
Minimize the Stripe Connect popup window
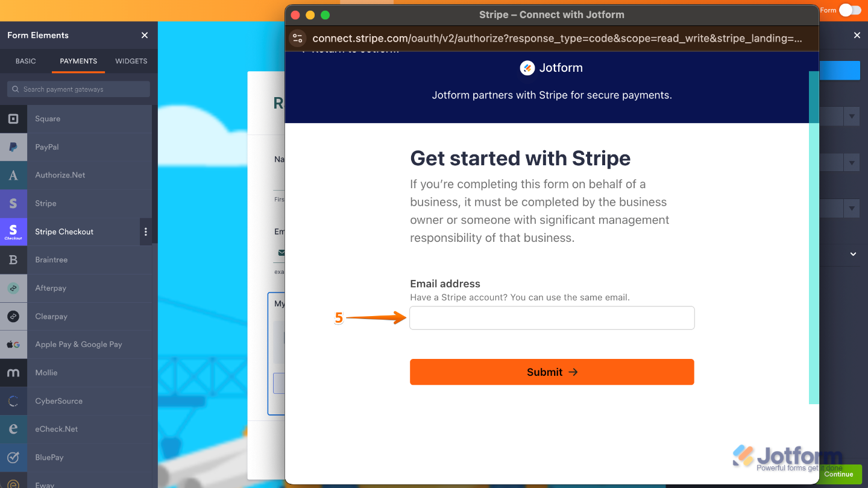310,15
